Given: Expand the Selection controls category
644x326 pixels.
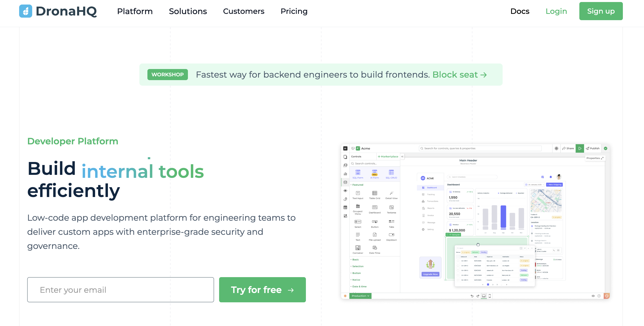Looking at the screenshot, I should [x=357, y=266].
